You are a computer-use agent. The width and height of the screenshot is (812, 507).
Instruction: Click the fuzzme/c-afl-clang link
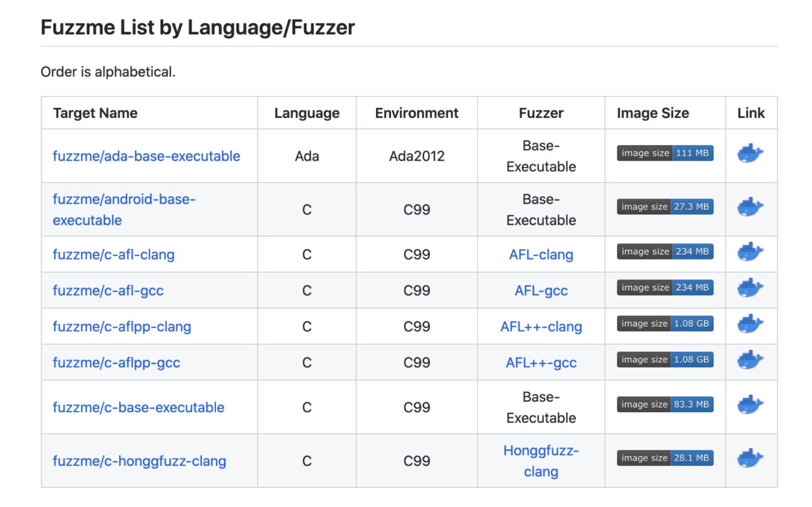[x=113, y=254]
